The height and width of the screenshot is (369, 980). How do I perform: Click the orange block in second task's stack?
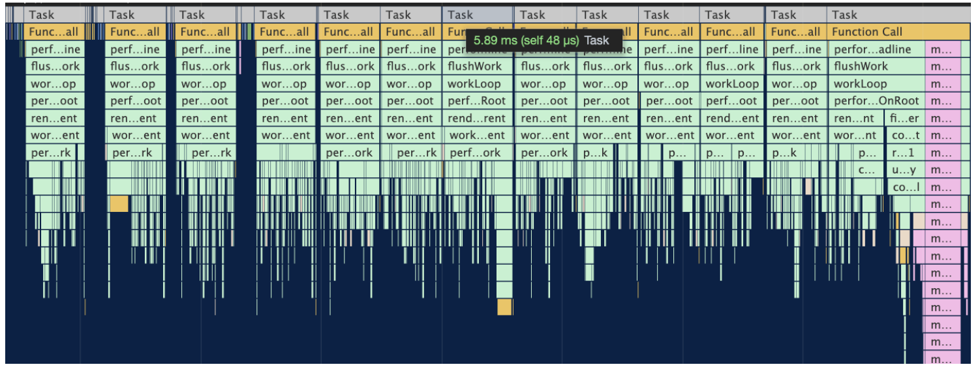click(119, 203)
